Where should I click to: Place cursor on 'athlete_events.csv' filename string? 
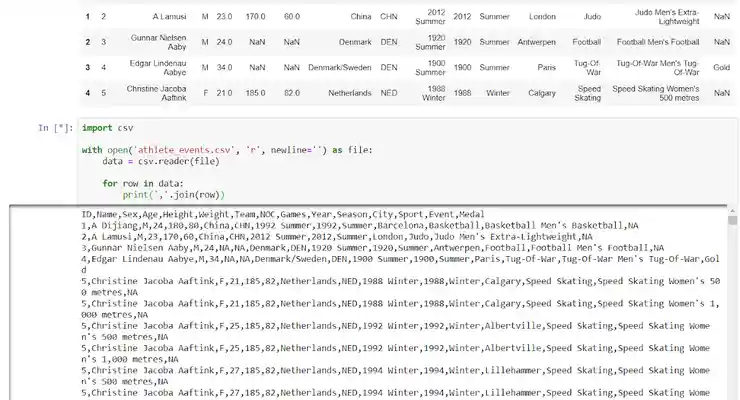point(156,150)
